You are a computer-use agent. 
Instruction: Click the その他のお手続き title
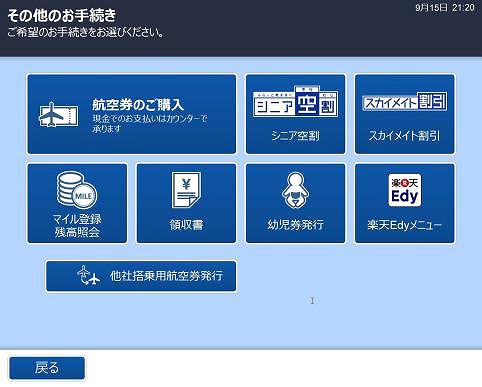point(62,15)
